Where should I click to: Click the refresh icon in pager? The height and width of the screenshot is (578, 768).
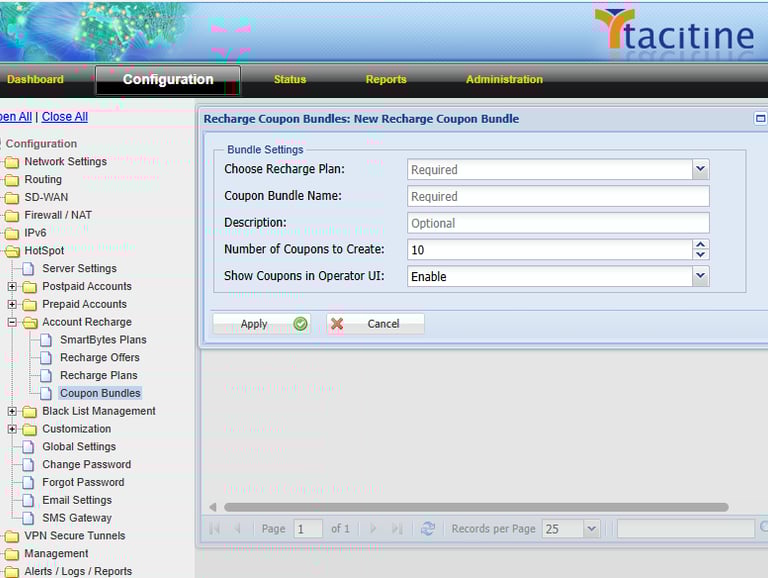coord(428,529)
